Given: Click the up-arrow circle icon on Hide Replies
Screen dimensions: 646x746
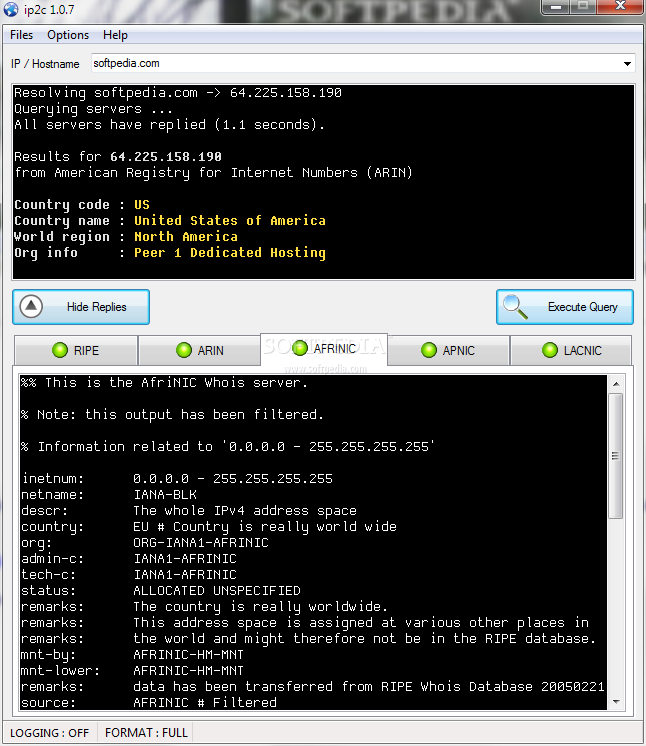Looking at the screenshot, I should coord(31,306).
